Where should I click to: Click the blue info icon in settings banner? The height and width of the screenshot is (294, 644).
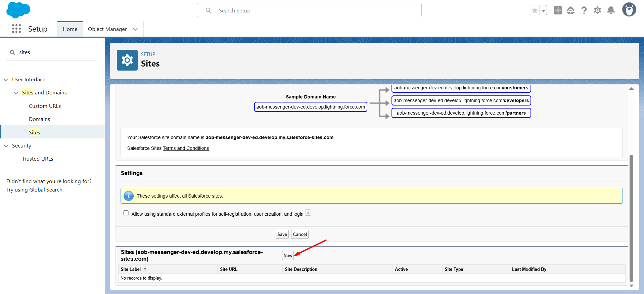129,196
